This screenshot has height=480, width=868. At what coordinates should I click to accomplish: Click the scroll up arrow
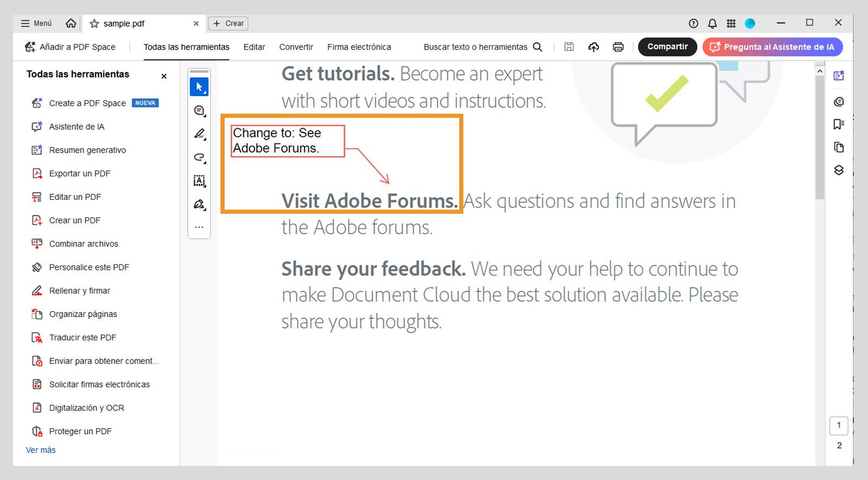coord(820,71)
